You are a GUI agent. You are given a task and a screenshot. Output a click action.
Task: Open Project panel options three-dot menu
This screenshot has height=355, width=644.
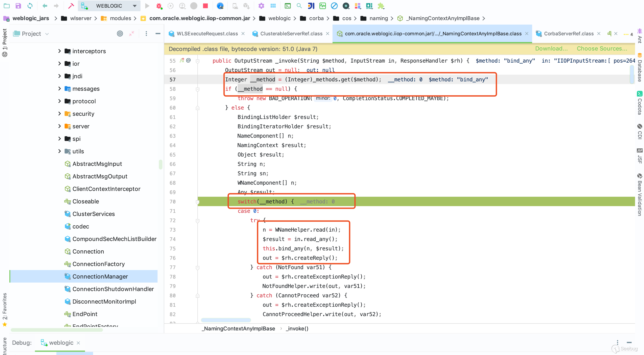tap(146, 34)
